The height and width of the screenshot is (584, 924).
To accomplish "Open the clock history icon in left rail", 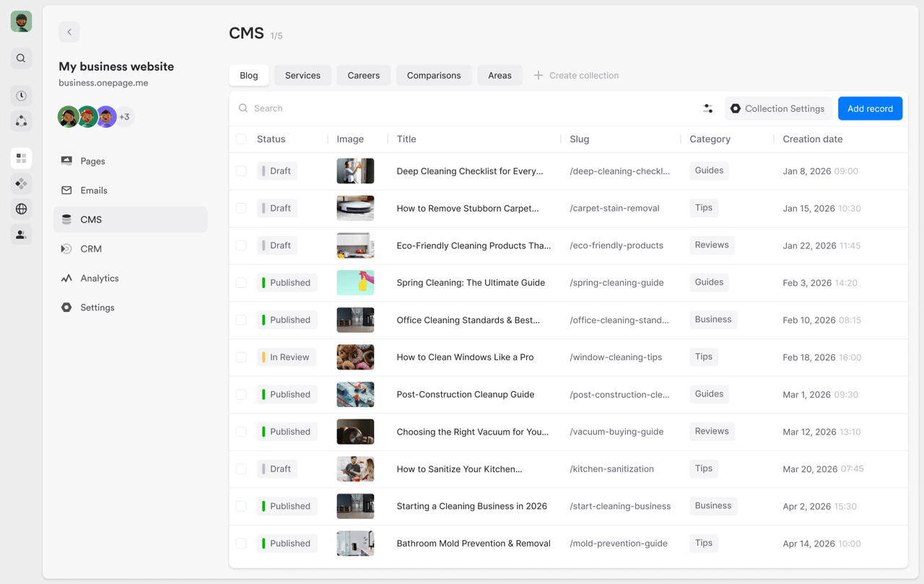I will tap(21, 95).
